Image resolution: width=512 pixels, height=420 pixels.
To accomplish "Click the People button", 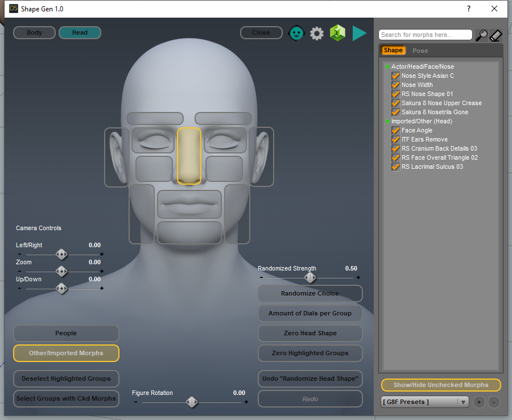I will point(66,333).
